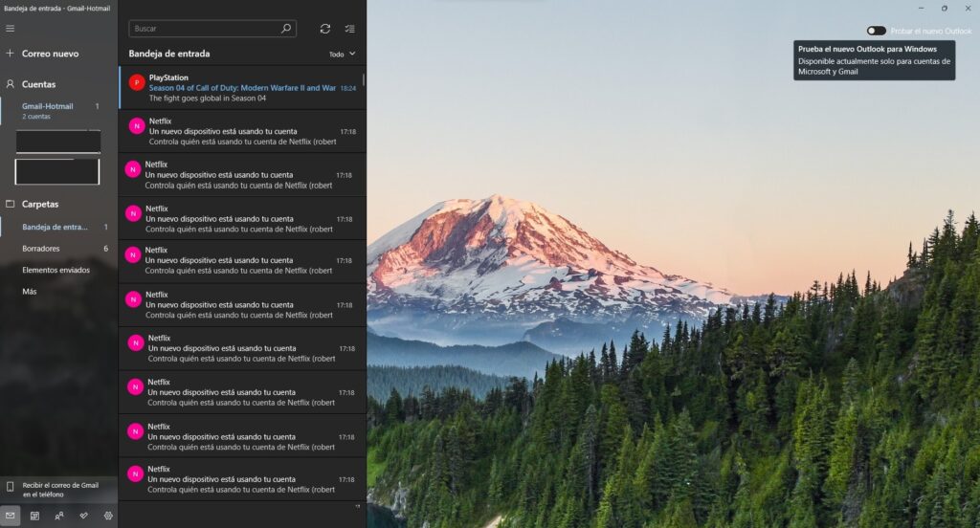Viewport: 980px width, 528px height.
Task: Click the magnifying glass search icon
Action: tap(286, 29)
